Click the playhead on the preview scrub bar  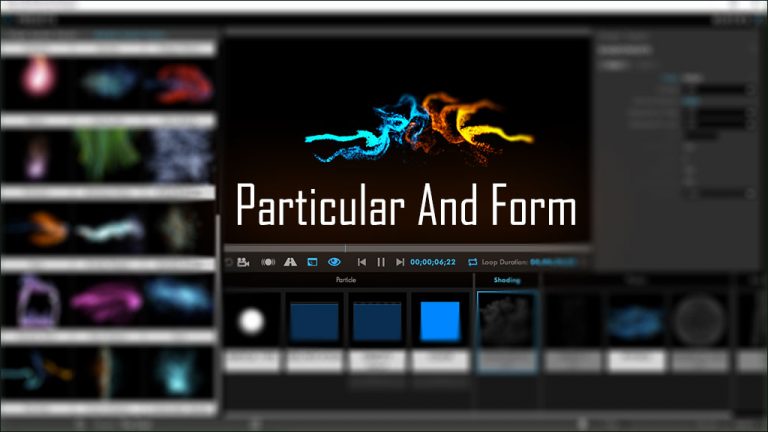point(345,248)
